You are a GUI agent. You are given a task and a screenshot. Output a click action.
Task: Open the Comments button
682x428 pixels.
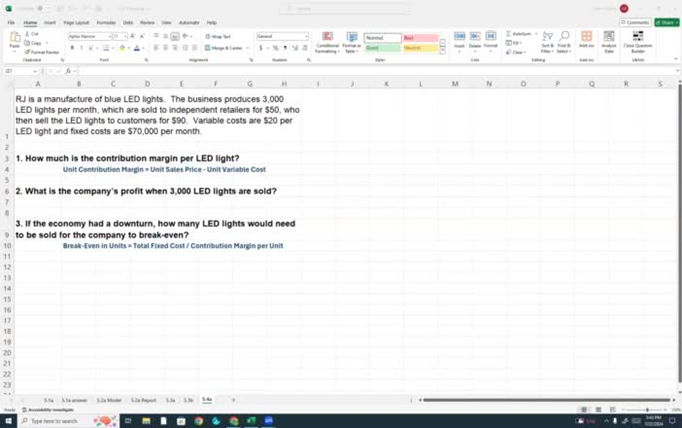636,22
